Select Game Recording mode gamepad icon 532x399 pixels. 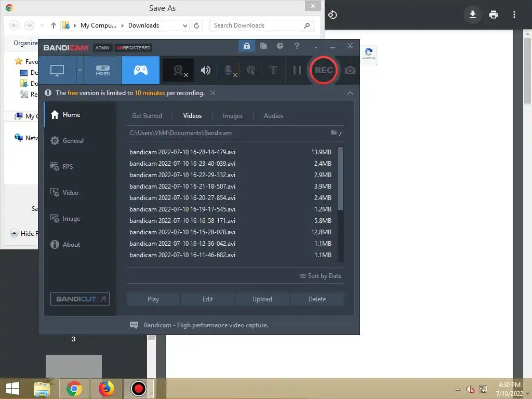point(140,70)
